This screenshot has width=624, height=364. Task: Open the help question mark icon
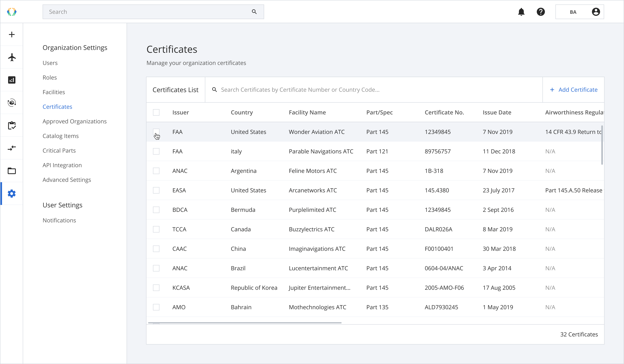click(x=541, y=12)
